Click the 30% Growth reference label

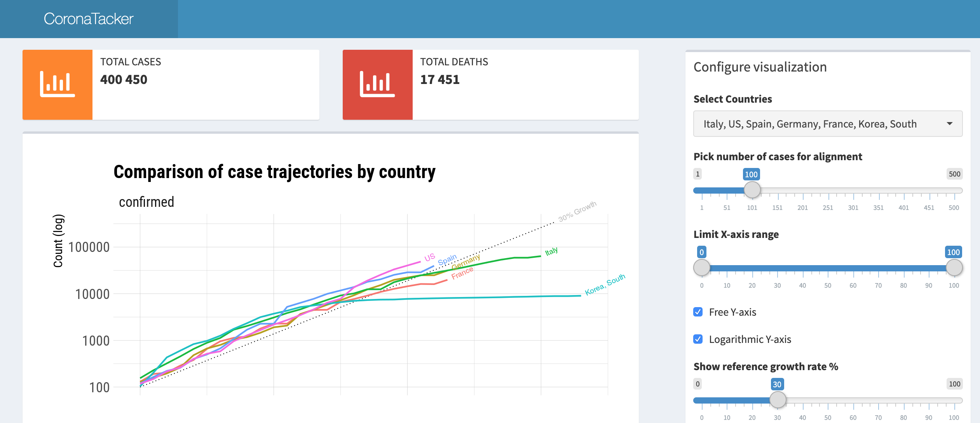(x=577, y=211)
